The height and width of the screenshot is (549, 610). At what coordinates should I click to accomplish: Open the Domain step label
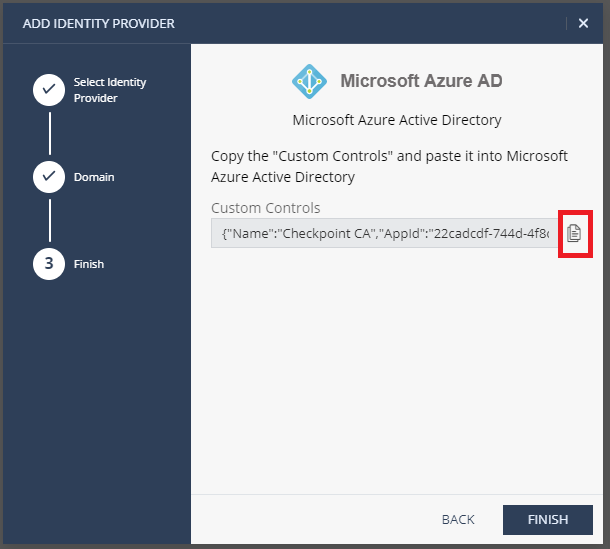coord(94,177)
